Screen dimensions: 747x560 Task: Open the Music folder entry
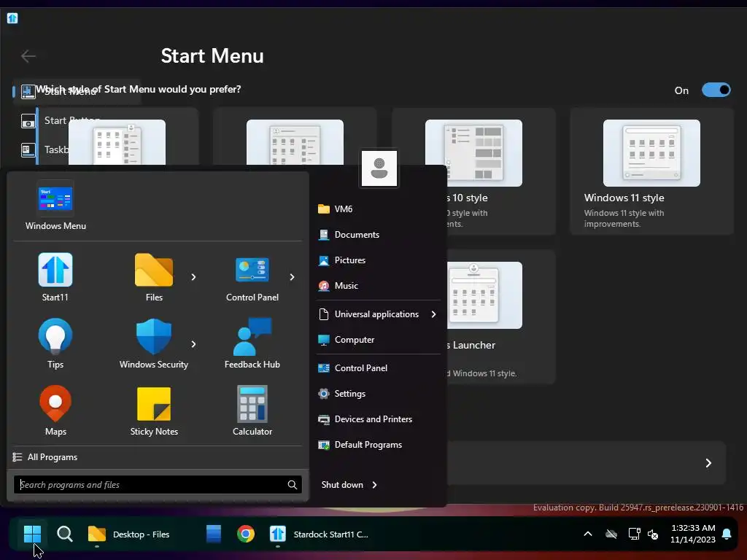pyautogui.click(x=377, y=286)
